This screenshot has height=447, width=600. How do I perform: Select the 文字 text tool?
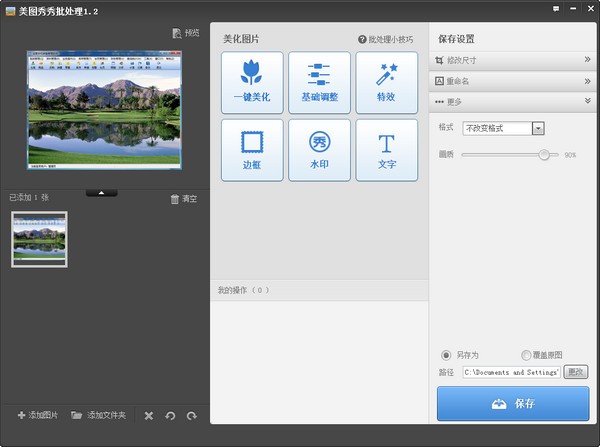click(386, 150)
